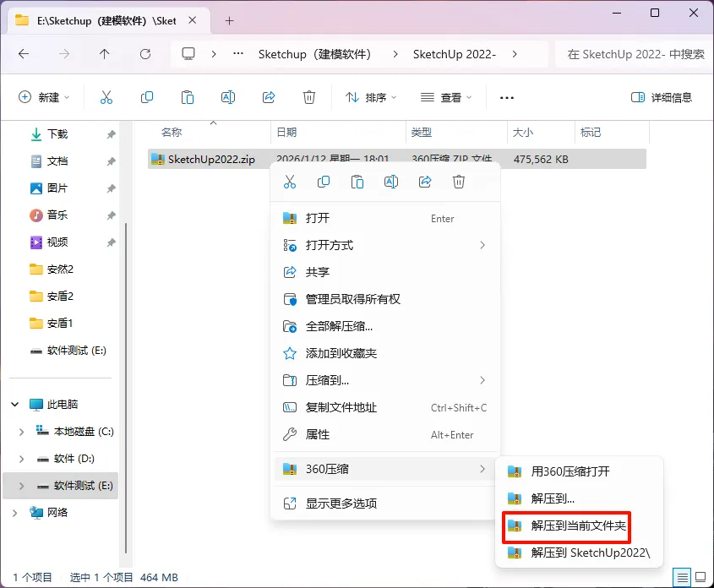The height and width of the screenshot is (588, 714).
Task: Open 图片 in the sidebar
Action: point(57,188)
